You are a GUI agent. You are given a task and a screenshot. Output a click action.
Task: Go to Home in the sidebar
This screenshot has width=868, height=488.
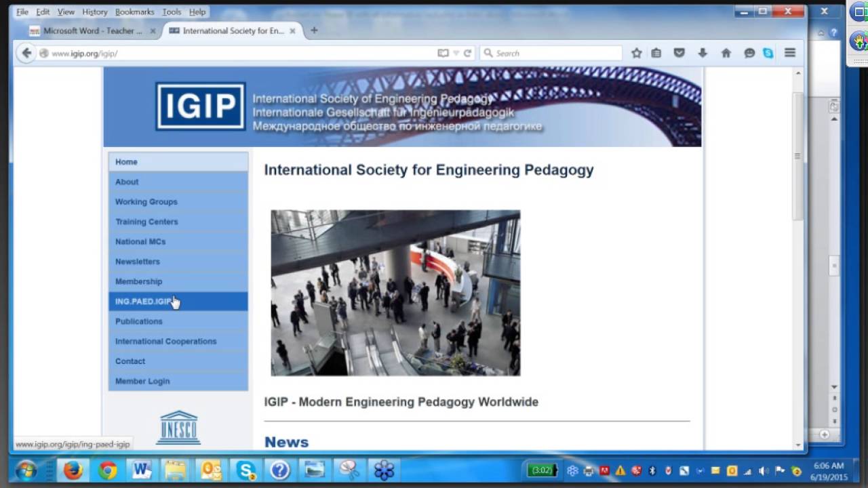[178, 162]
